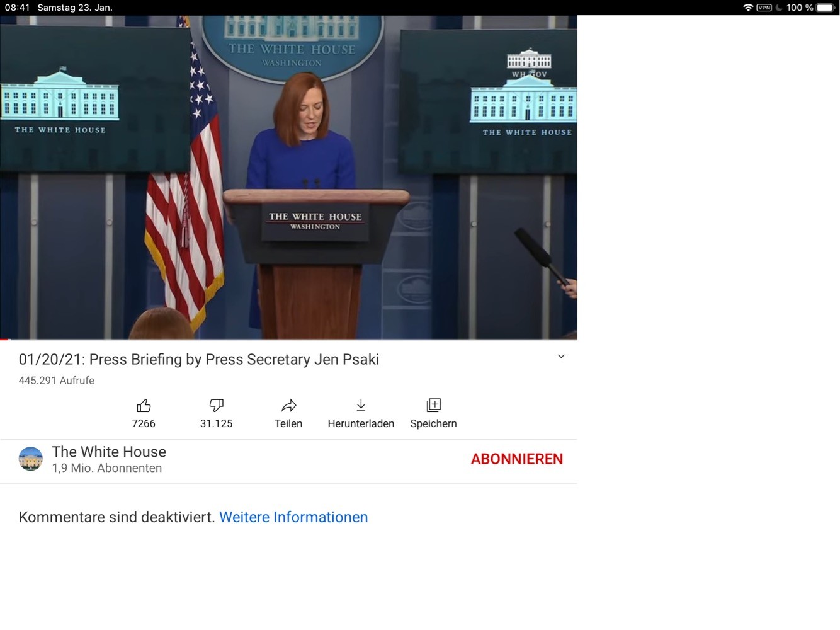The image size is (840, 630).
Task: Tap the Do Not Disturb moon icon
Action: click(779, 8)
